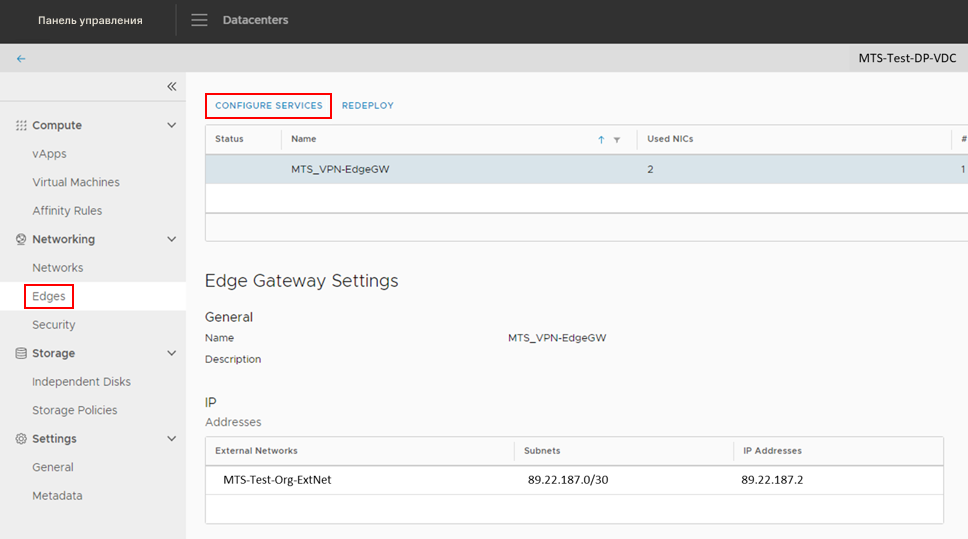Sort by Name using ascending arrow
Screen dimensions: 968x539
601,140
